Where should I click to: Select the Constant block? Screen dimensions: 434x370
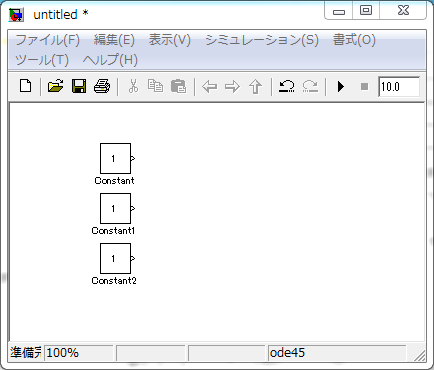(x=115, y=158)
